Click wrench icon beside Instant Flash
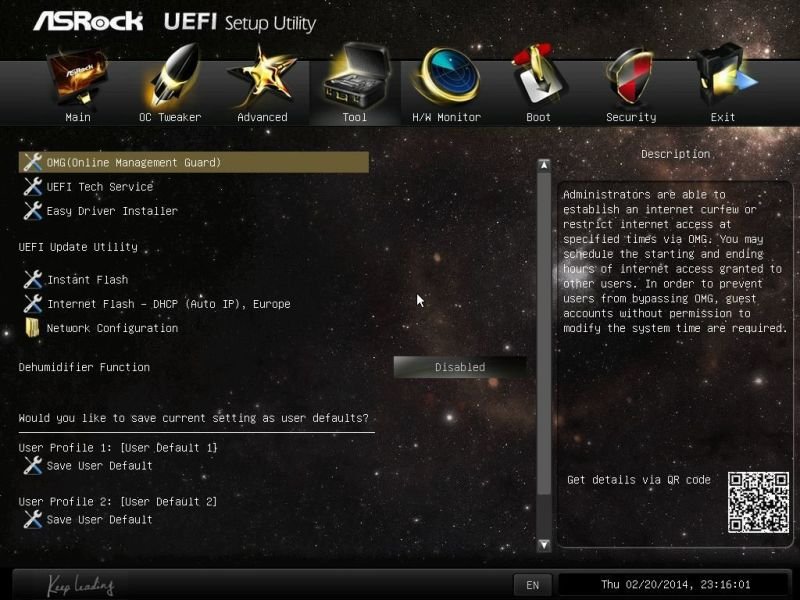Image resolution: width=800 pixels, height=600 pixels. click(33, 279)
